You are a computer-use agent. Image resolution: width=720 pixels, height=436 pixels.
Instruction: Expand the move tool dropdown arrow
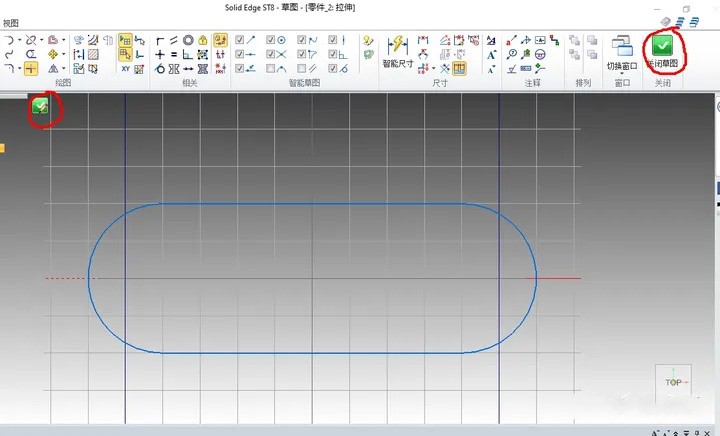pos(63,55)
